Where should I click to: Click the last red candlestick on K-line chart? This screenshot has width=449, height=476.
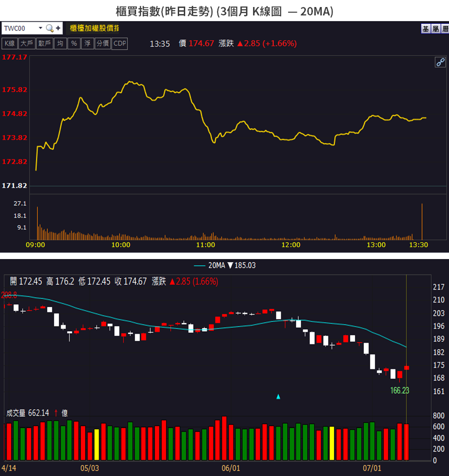406,368
